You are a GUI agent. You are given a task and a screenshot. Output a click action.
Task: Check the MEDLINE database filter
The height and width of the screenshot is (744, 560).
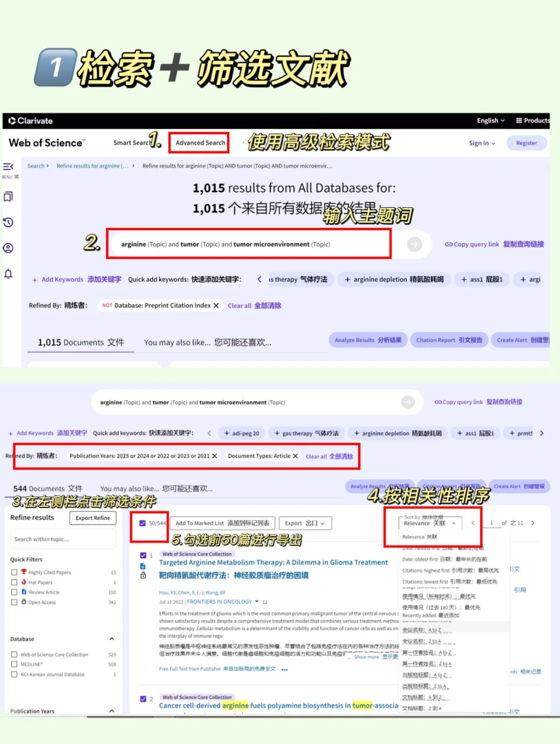click(x=15, y=664)
